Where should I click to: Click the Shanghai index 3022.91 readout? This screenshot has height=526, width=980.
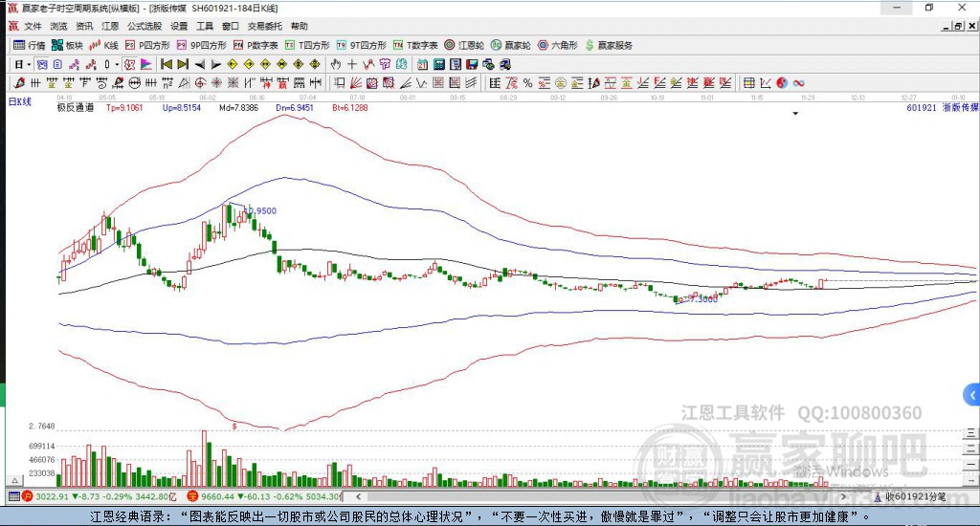[x=52, y=496]
